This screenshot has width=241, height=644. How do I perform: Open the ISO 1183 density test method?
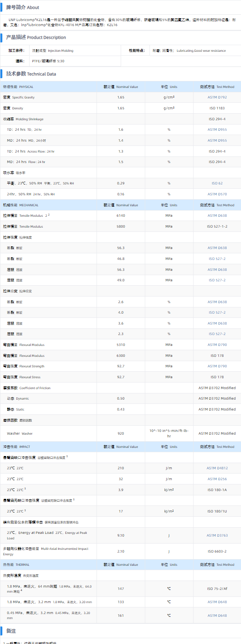(x=217, y=108)
